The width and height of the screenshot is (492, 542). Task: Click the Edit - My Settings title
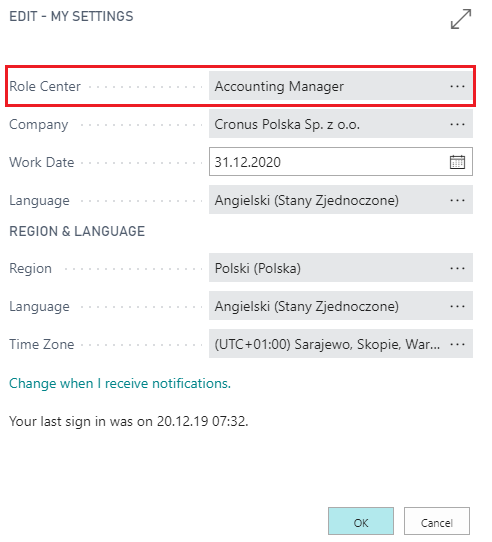pyautogui.click(x=71, y=16)
